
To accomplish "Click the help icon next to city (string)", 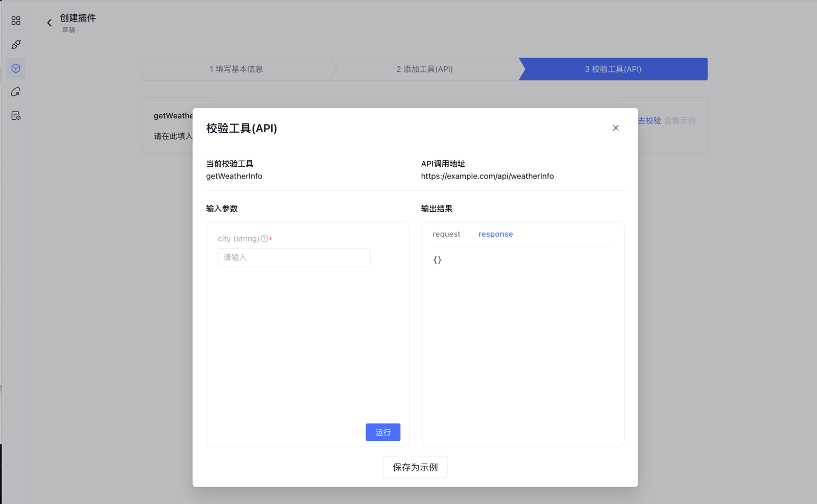I will point(264,238).
